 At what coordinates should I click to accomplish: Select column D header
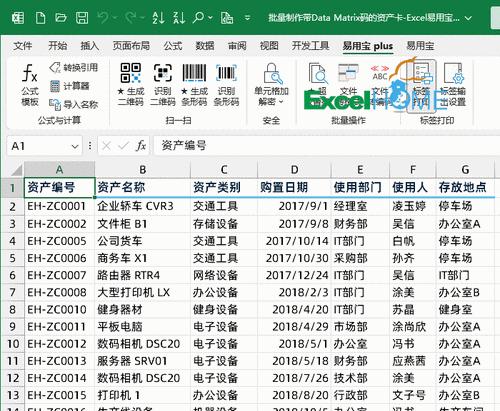pos(294,170)
